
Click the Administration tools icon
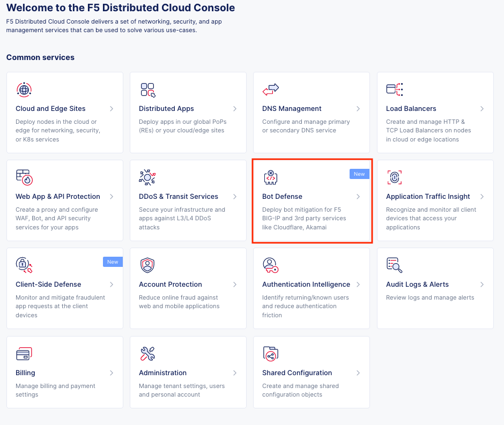tap(147, 354)
